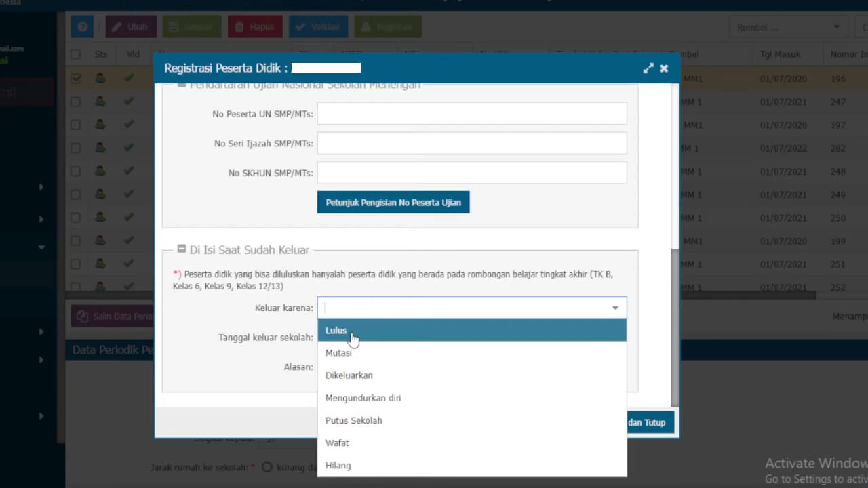Screen dimensions: 868x488
Task: Choose Dikeluarkan from the list
Action: (472, 375)
